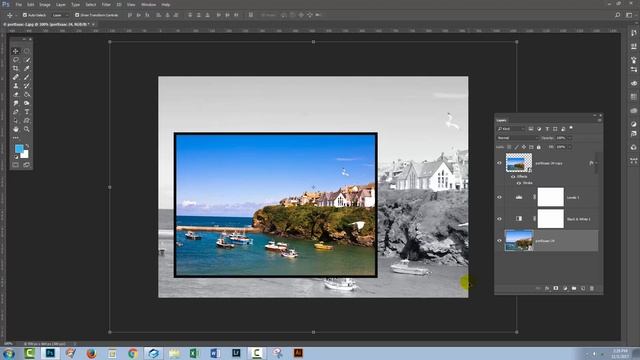Image resolution: width=640 pixels, height=360 pixels.
Task: Filter layers by type (T) icon
Action: point(547,129)
